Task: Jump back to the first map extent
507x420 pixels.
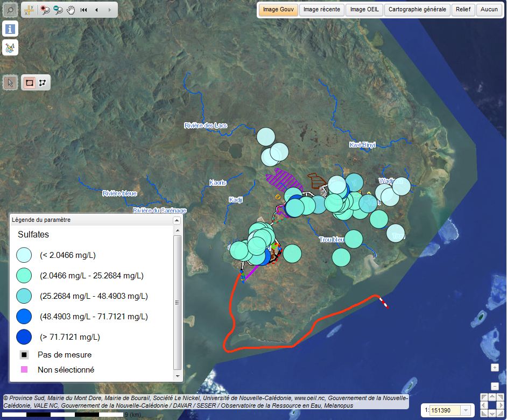Action: (x=84, y=10)
